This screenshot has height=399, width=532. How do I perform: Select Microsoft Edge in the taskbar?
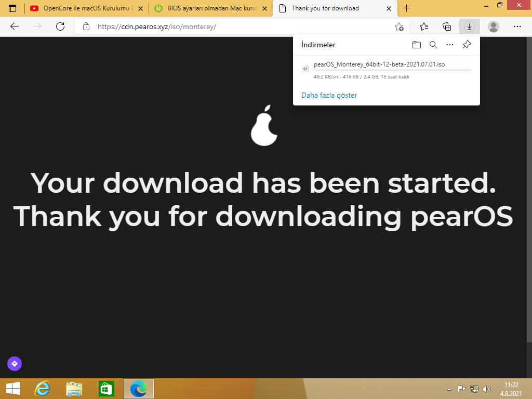[138, 389]
